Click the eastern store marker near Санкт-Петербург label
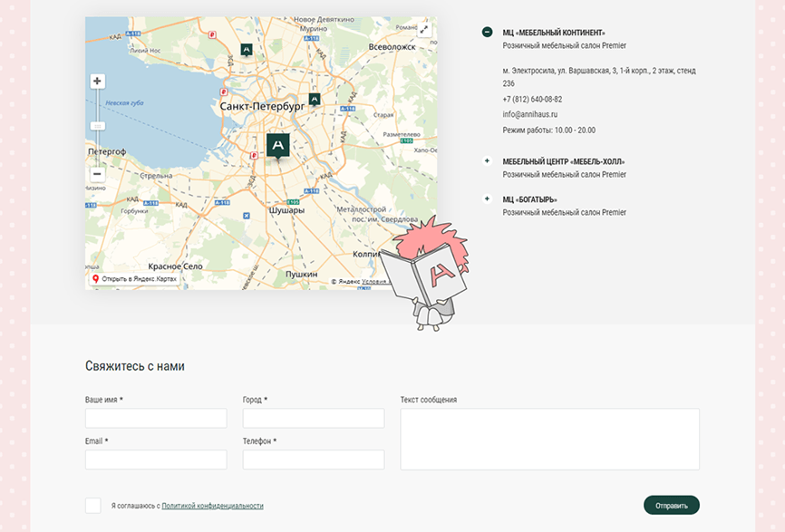Viewport: 785px width, 532px height. [x=315, y=98]
